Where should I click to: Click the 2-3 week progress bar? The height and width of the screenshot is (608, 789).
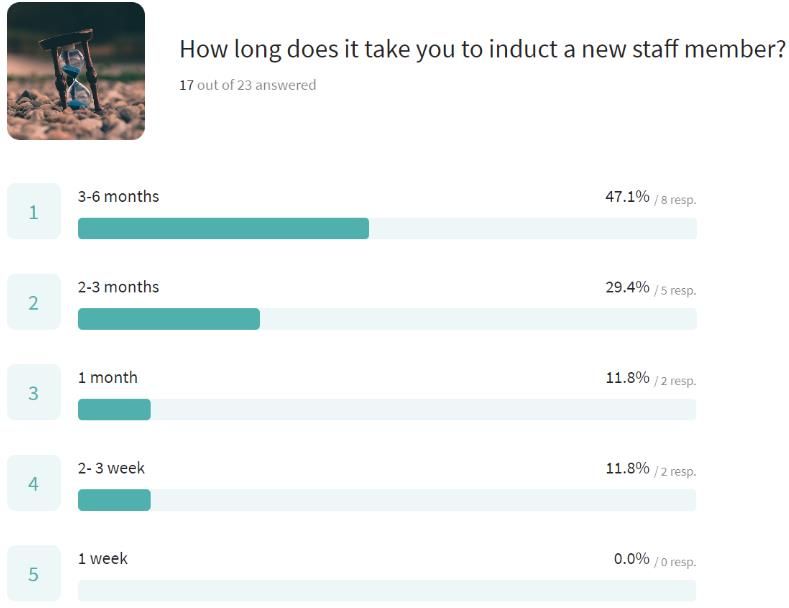(387, 500)
